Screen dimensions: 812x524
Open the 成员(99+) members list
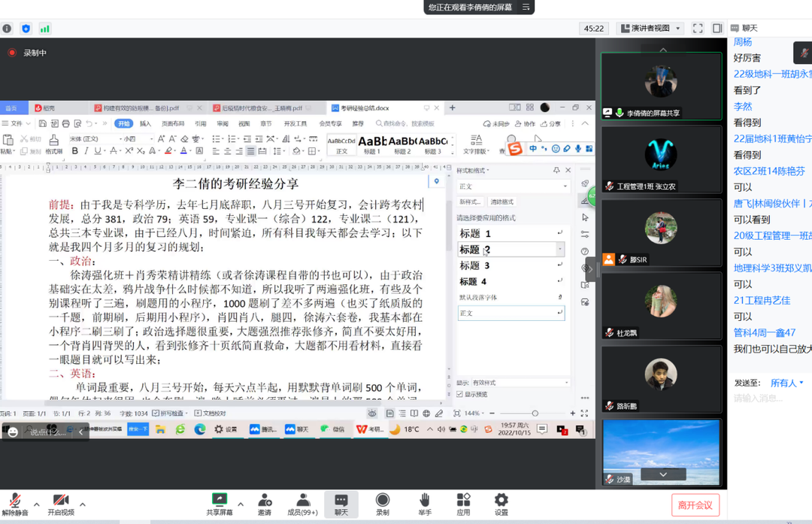(303, 501)
